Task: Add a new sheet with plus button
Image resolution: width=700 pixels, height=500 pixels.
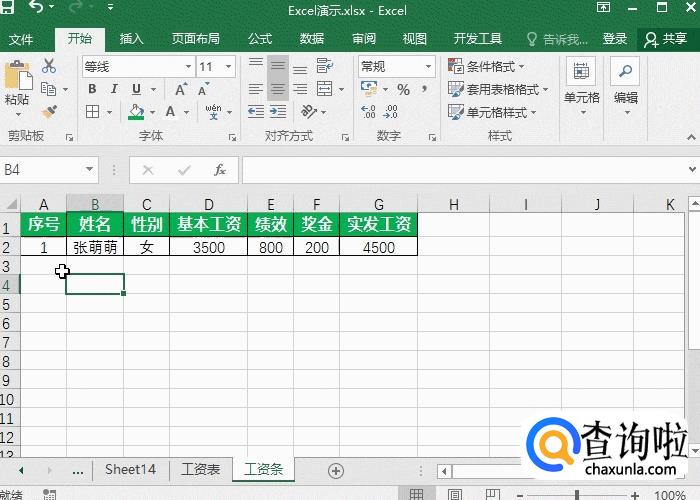Action: pos(336,471)
